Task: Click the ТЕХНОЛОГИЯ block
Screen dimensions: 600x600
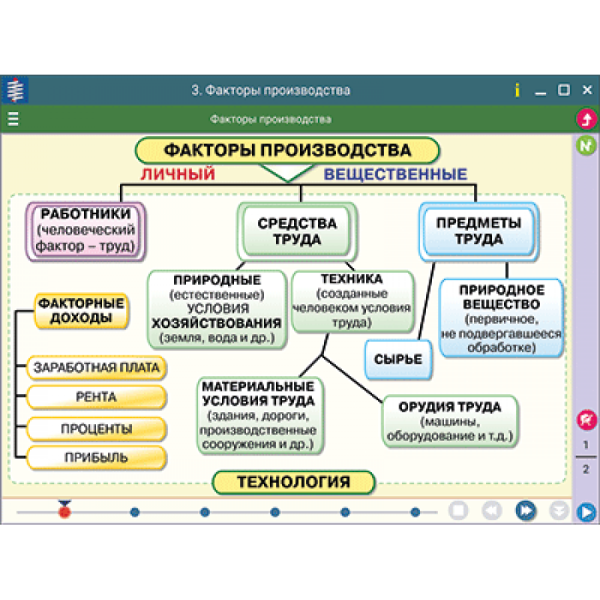Action: [293, 483]
